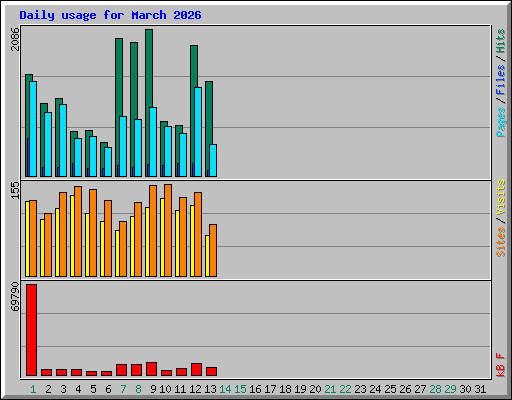
Task: Click the 69790 axis maximum label
Action: 15,296
